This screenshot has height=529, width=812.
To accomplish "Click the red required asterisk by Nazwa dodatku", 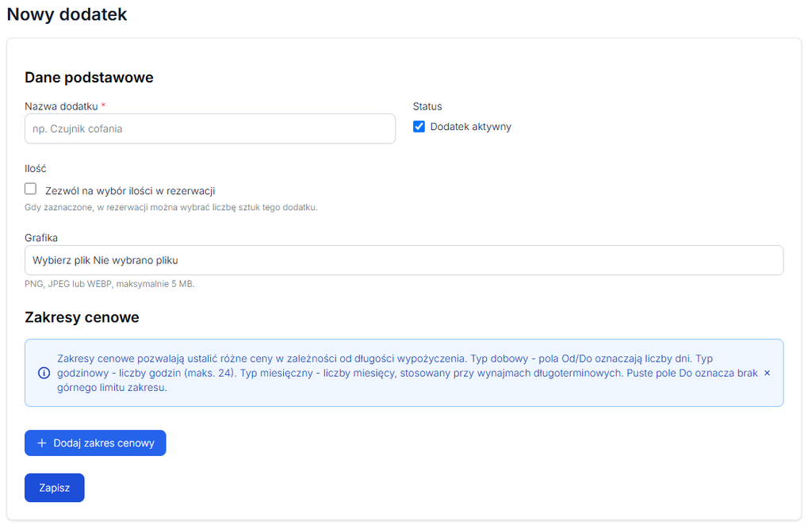I will tap(103, 105).
